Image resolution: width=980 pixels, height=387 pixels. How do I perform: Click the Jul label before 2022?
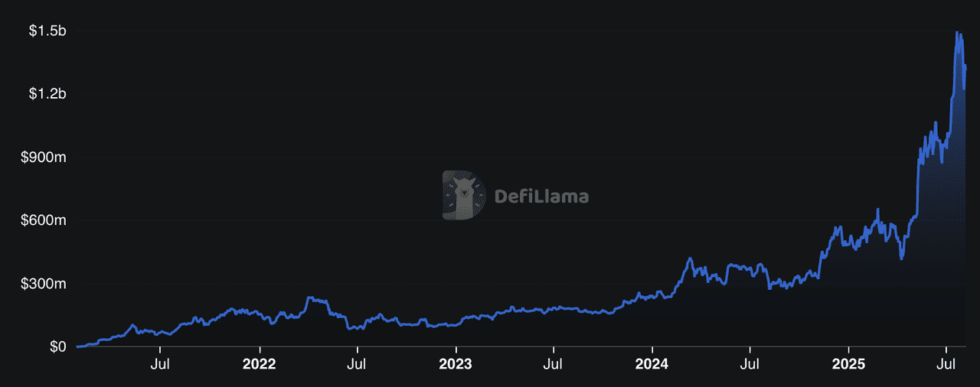pyautogui.click(x=160, y=365)
